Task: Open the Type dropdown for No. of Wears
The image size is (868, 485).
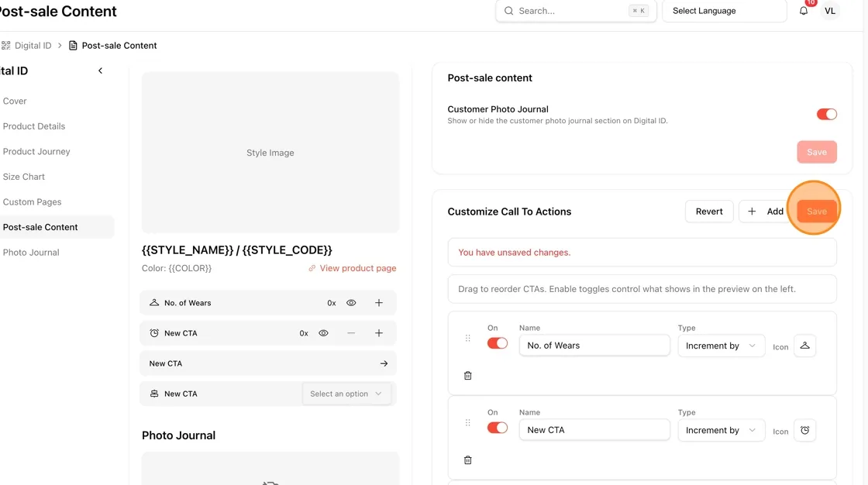Action: point(722,346)
